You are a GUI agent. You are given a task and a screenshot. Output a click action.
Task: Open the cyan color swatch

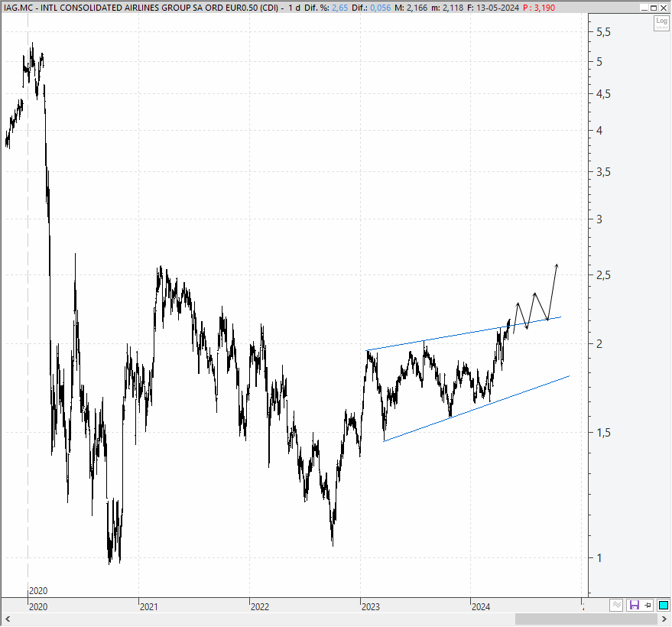tap(664, 605)
